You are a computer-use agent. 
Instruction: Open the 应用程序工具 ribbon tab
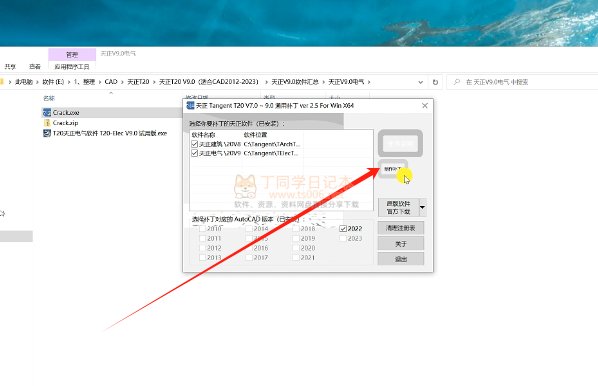pyautogui.click(x=72, y=67)
